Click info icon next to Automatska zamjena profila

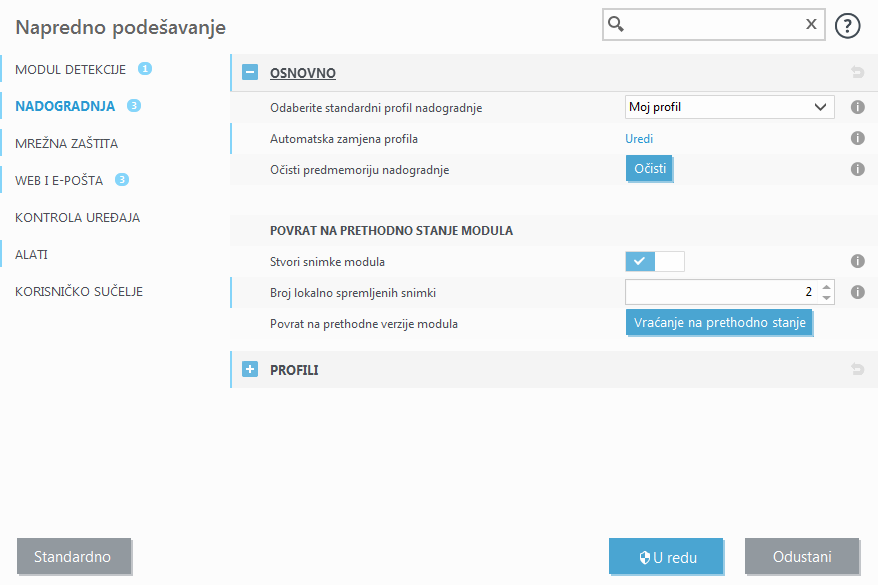(x=857, y=138)
